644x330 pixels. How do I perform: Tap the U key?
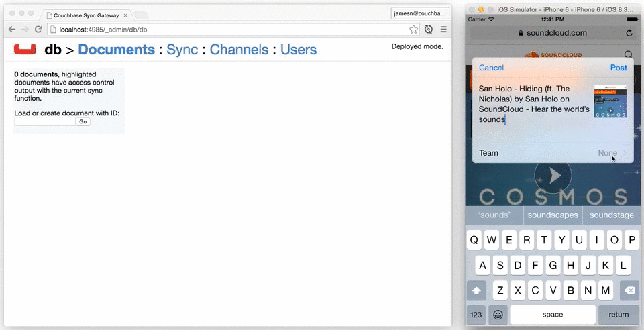(x=579, y=240)
